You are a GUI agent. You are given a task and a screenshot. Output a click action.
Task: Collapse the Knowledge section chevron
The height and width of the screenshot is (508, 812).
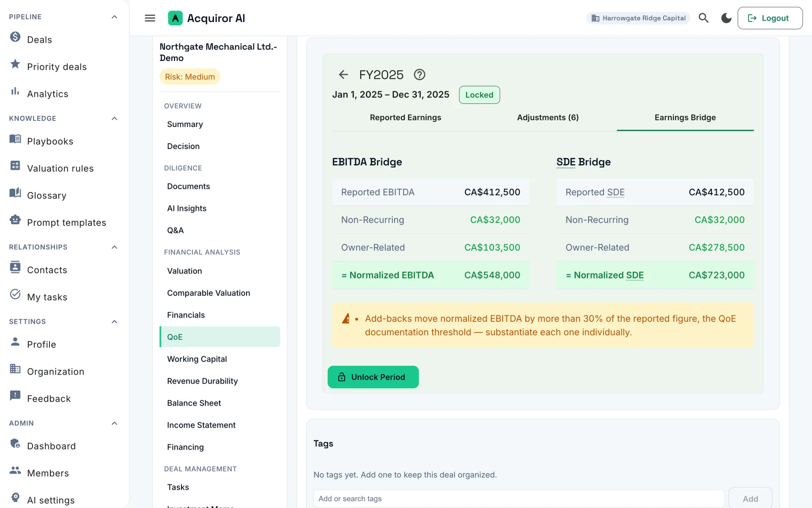pyautogui.click(x=114, y=119)
